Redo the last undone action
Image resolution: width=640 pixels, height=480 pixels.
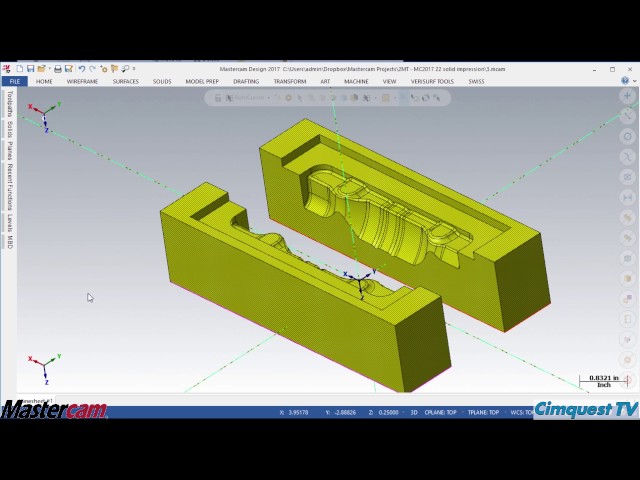(92, 69)
